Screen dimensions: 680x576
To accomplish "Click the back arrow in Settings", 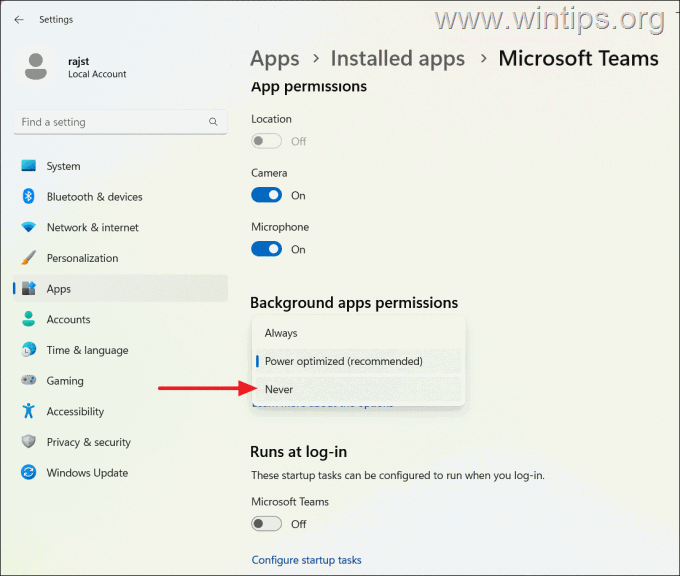I will (19, 20).
